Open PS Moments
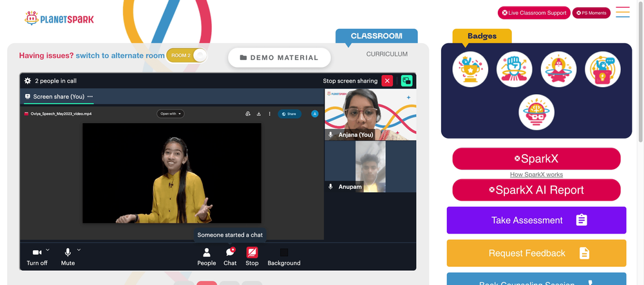This screenshot has height=285, width=644. click(591, 13)
